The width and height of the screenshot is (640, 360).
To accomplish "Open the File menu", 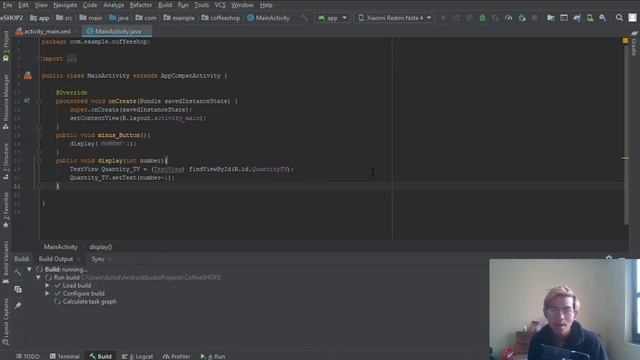I will pos(7,5).
